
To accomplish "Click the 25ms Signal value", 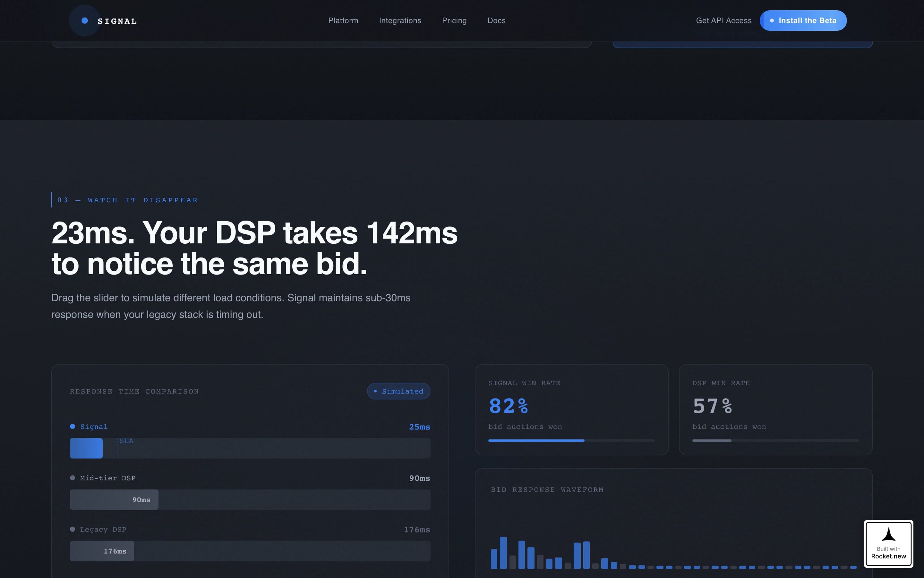I will coord(419,427).
